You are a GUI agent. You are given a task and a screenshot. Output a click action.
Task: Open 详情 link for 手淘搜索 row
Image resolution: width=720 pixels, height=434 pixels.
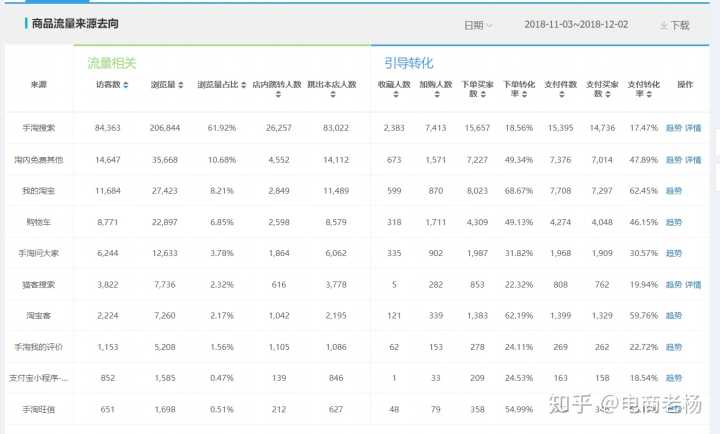(x=693, y=128)
